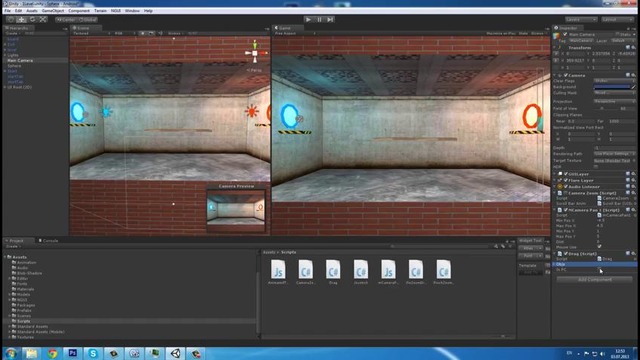Click the Step frame button
This screenshot has height=360, width=640.
330,19
